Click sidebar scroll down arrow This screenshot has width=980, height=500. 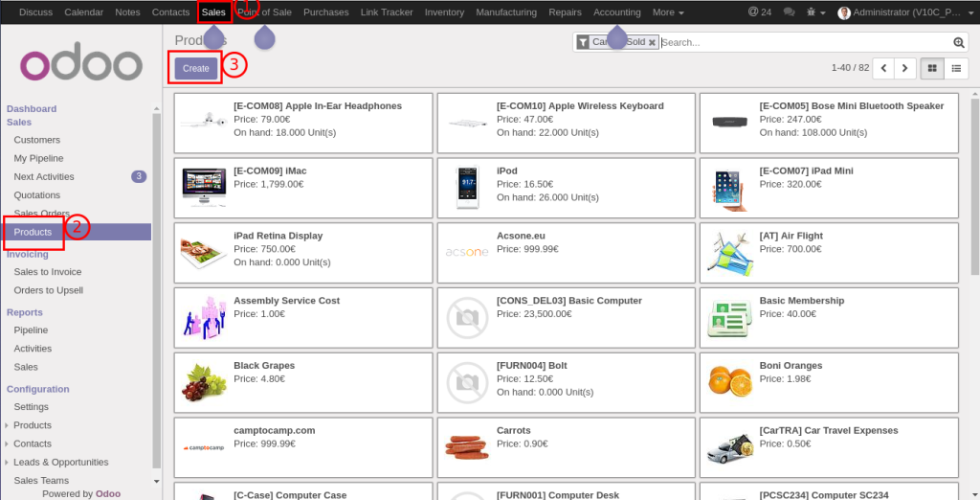(x=156, y=481)
